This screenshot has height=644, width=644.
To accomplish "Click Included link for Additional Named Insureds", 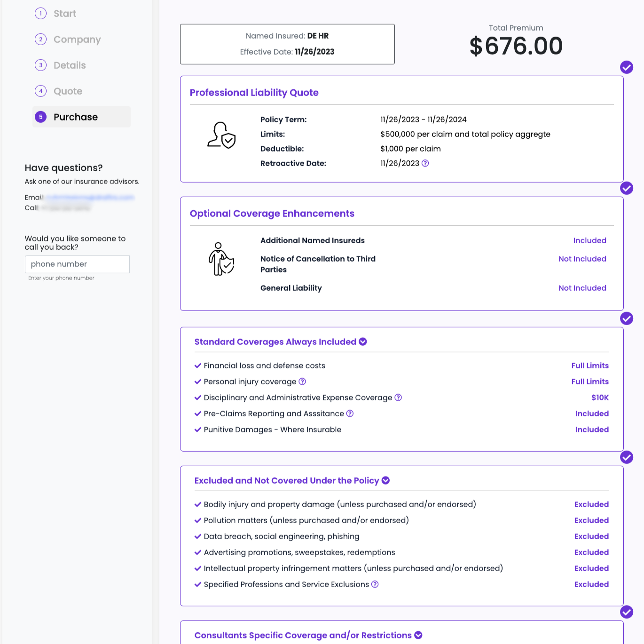I will [589, 240].
